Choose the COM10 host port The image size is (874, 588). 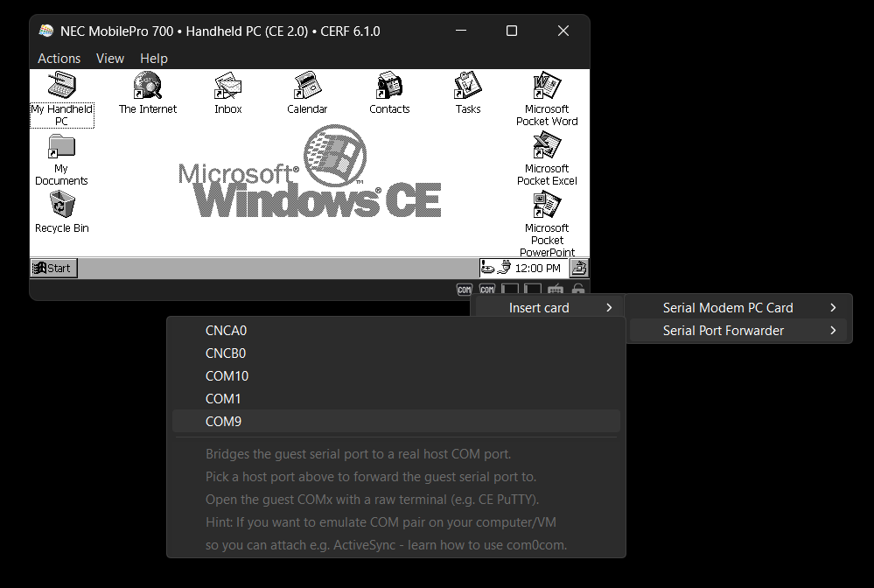click(396, 376)
